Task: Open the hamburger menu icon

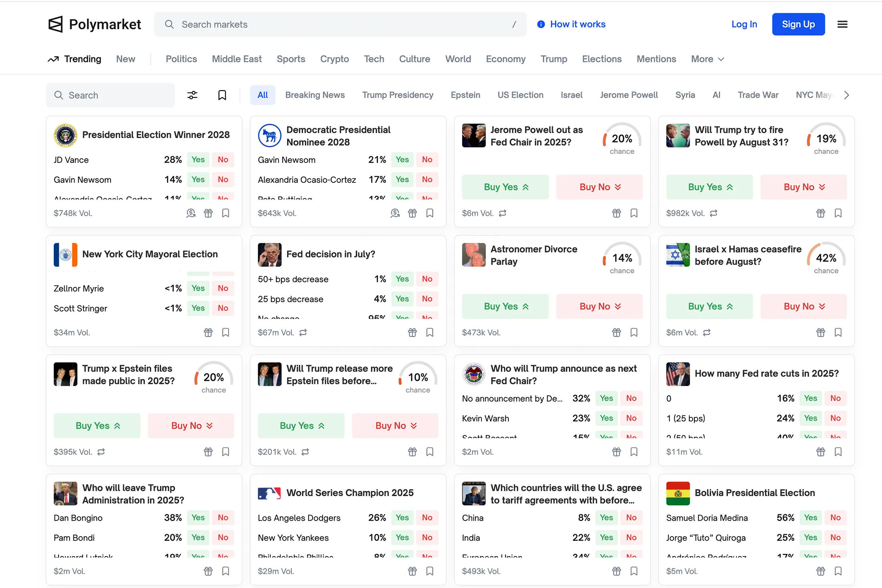Action: click(842, 24)
